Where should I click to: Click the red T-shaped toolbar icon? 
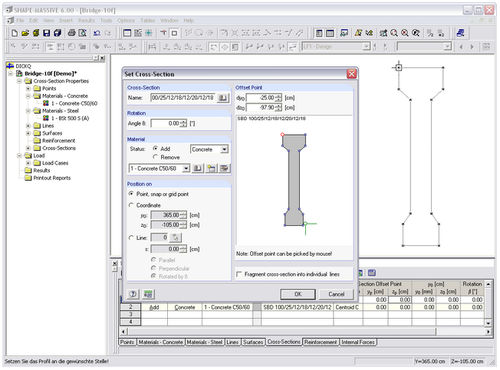163,33
